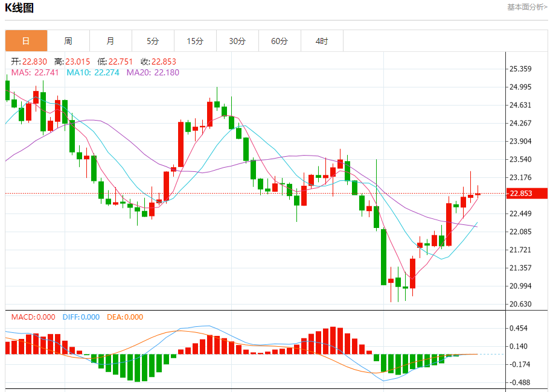
Task: Click the DIFF value label
Action: (x=81, y=317)
